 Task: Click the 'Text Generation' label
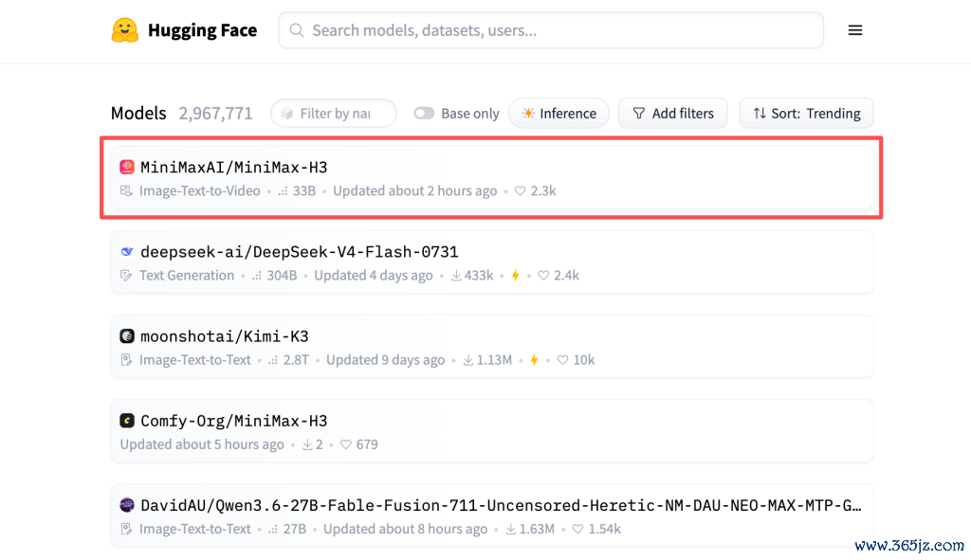point(187,276)
